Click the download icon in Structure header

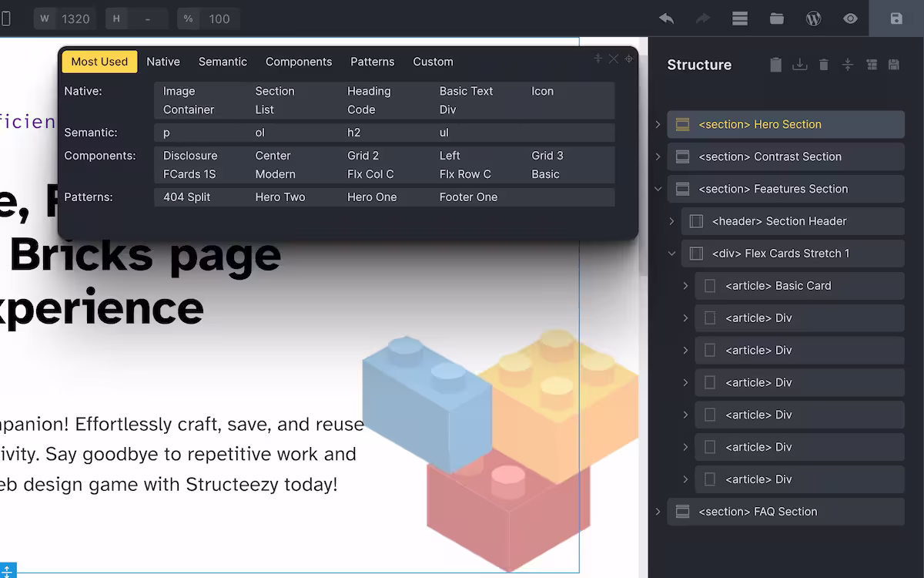coord(799,65)
